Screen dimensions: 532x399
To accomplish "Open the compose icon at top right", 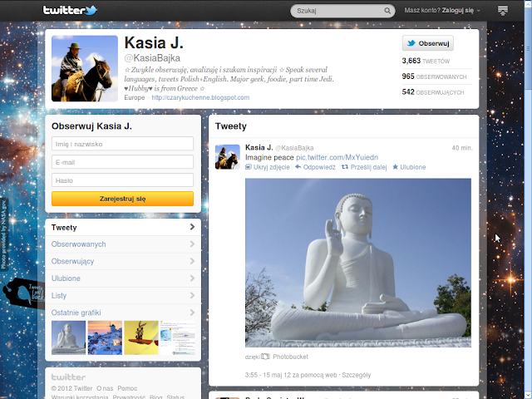I will 503,11.
